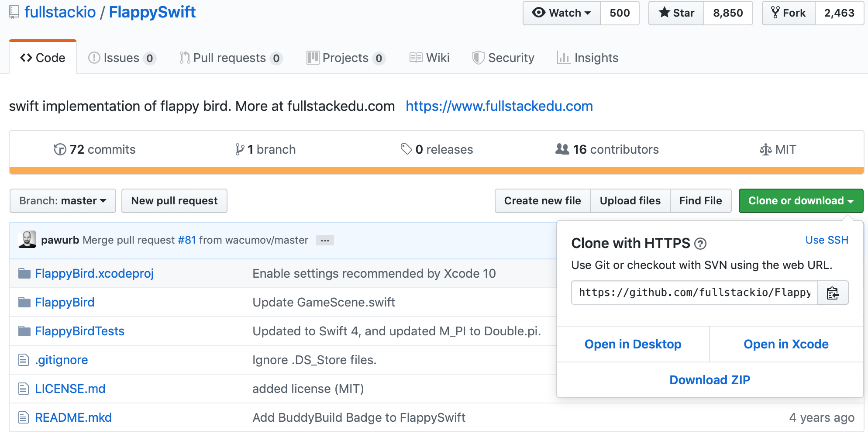Click the README.mkd file icon
This screenshot has height=434, width=868.
pyautogui.click(x=24, y=417)
